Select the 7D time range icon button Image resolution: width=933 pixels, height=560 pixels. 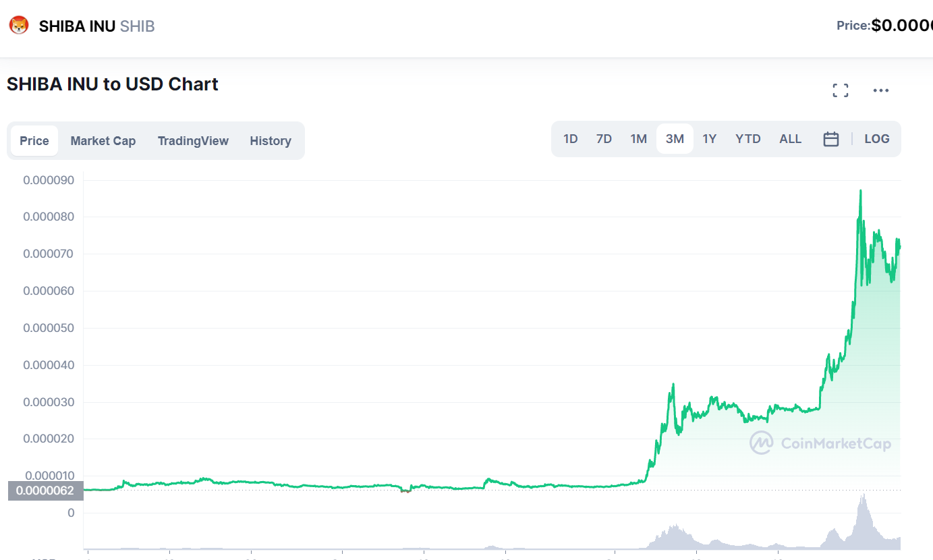pos(604,138)
